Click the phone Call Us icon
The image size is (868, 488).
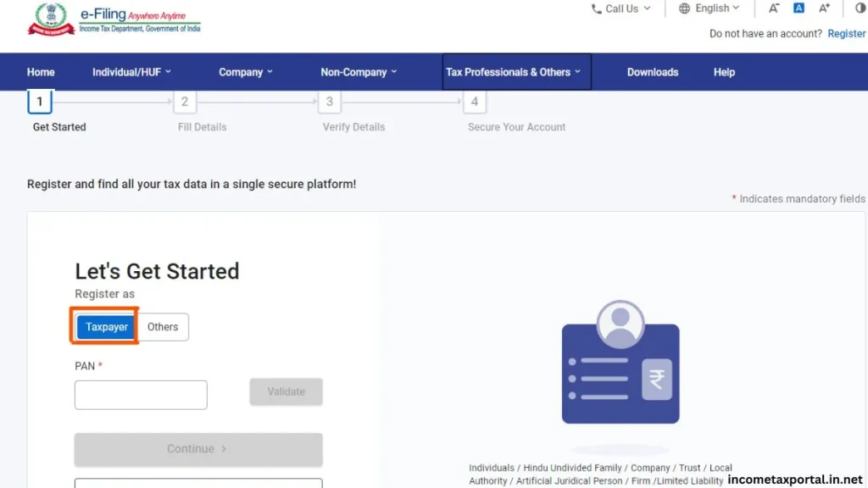tap(598, 8)
